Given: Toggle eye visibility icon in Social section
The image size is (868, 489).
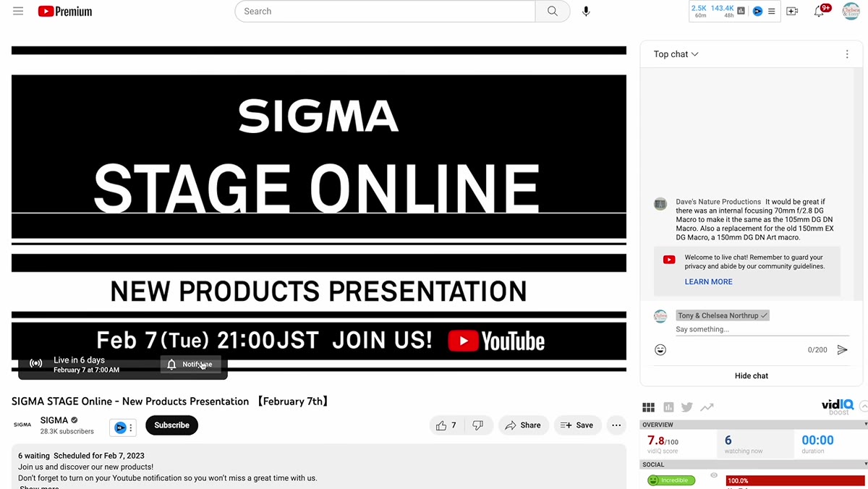Looking at the screenshot, I should click(x=714, y=475).
